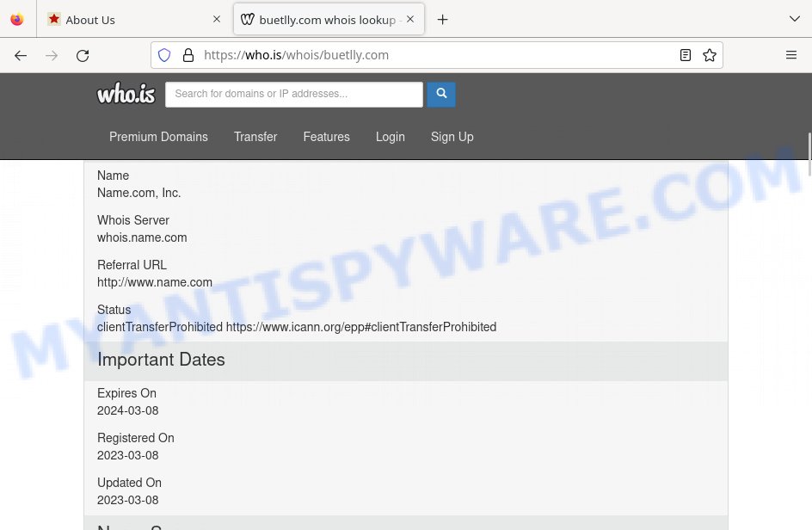Select expiry date 2024-03-08
This screenshot has width=812, height=530.
(x=128, y=410)
